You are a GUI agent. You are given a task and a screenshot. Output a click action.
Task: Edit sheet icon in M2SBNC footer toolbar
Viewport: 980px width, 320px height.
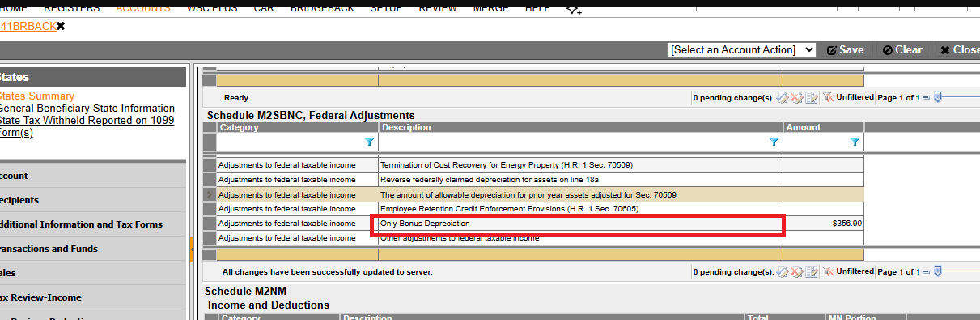(811, 271)
